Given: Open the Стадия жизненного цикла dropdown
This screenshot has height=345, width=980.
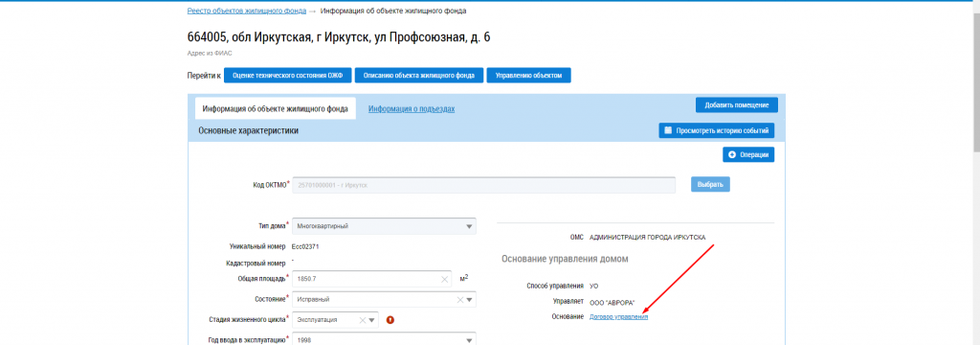Looking at the screenshot, I should [x=335, y=320].
